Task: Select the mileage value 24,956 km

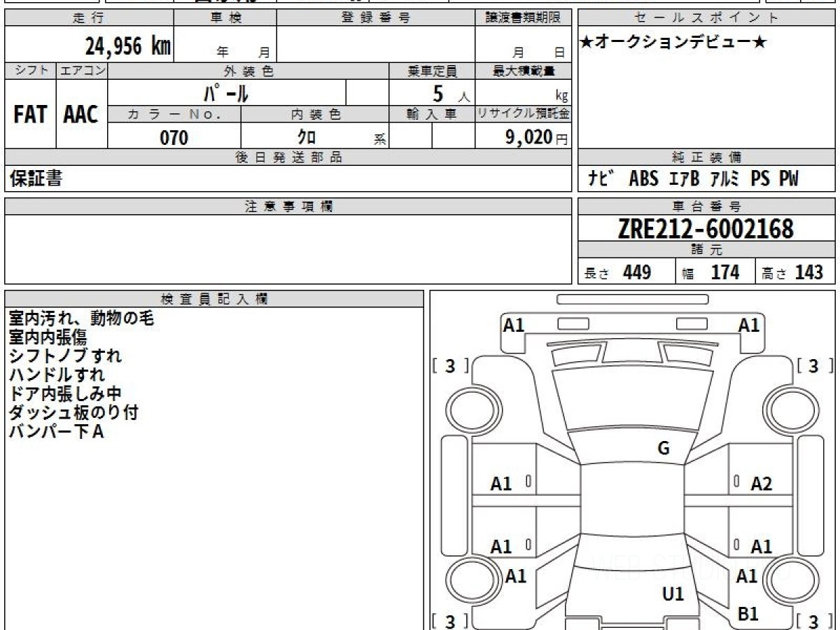Action: tap(128, 46)
